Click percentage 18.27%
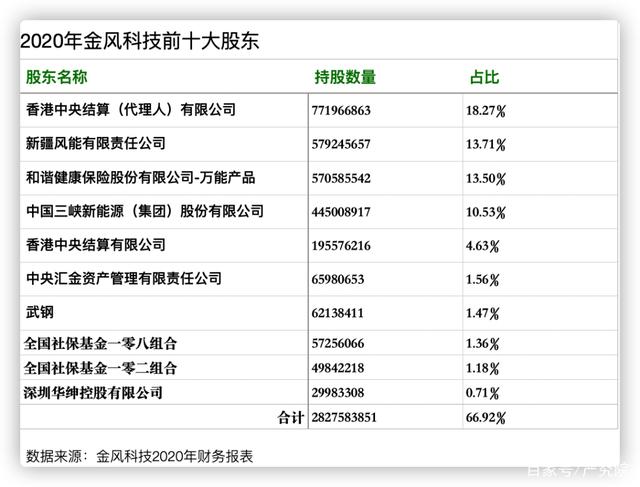The image size is (640, 487). coord(486,111)
